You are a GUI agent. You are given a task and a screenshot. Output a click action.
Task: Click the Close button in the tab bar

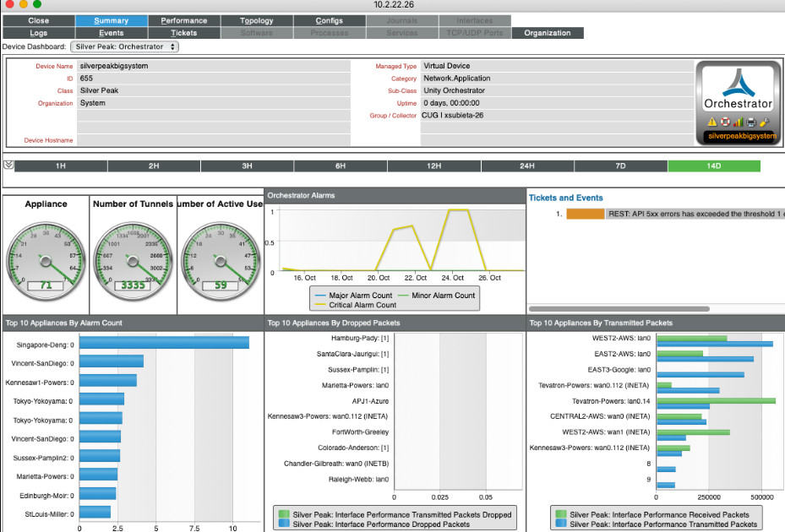pos(38,20)
